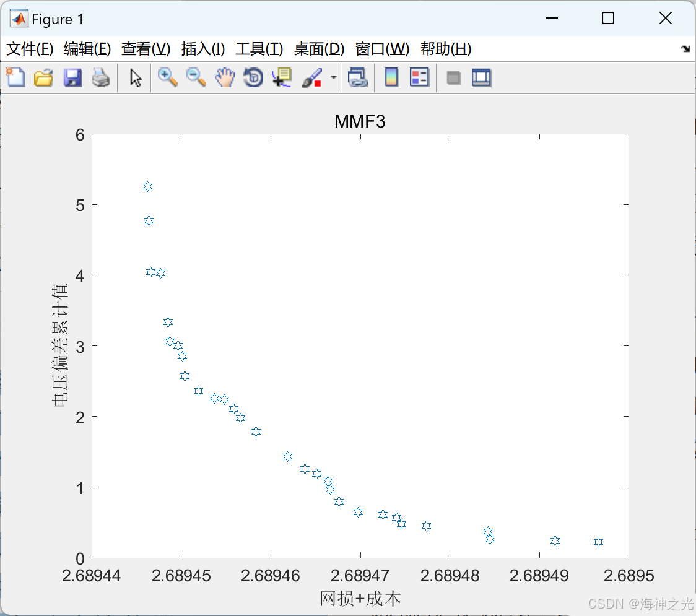Open the 桌面(D) menu

319,49
